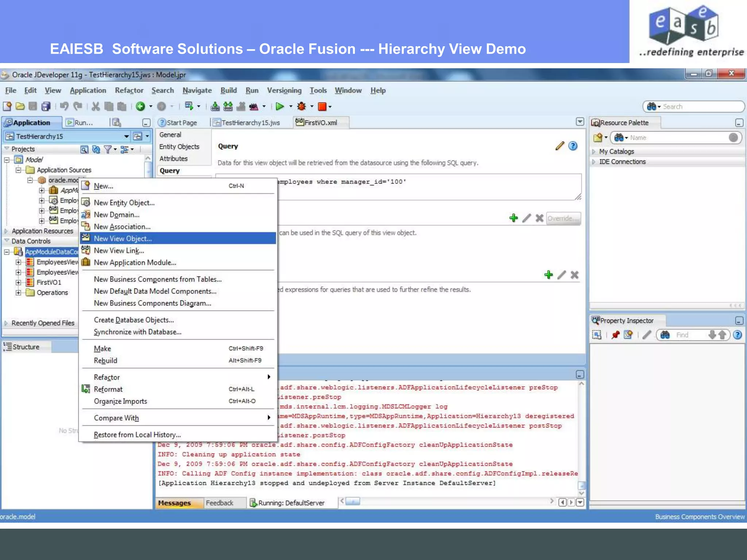Click green plus icon next to Override button
747x560 pixels.
514,218
